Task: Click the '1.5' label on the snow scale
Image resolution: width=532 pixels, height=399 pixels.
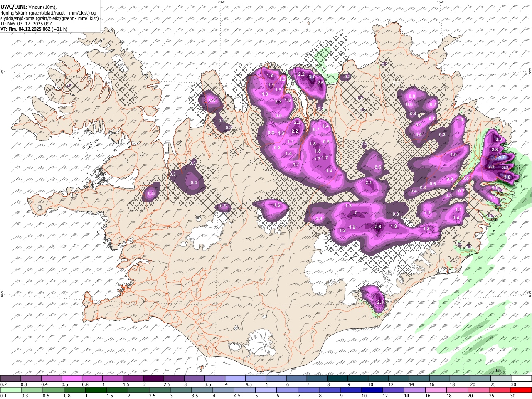Action: (126, 384)
